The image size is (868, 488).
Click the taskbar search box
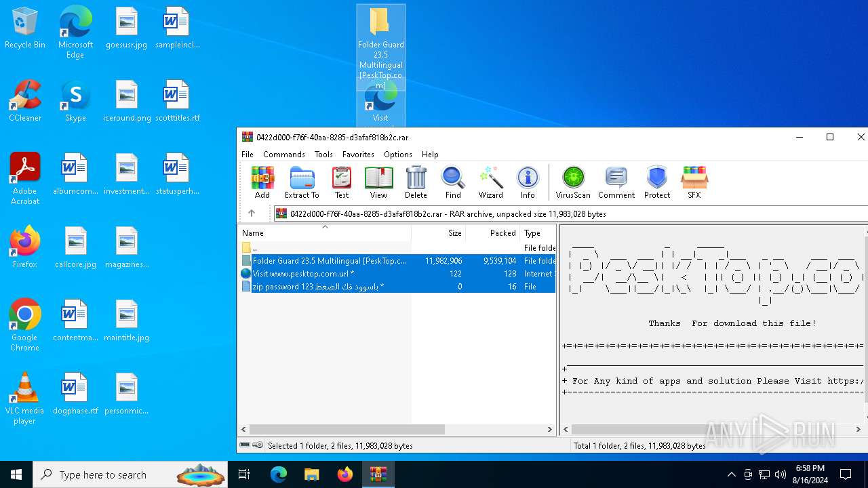click(x=130, y=474)
